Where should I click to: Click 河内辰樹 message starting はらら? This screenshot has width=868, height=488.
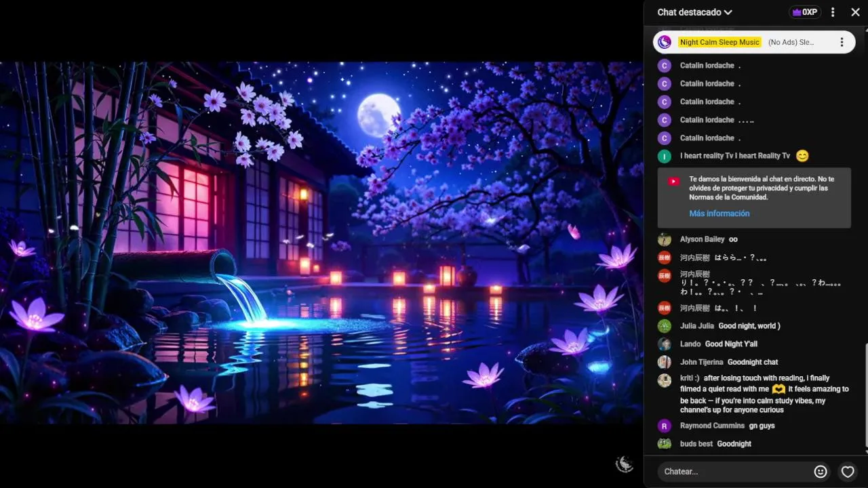[741, 258]
